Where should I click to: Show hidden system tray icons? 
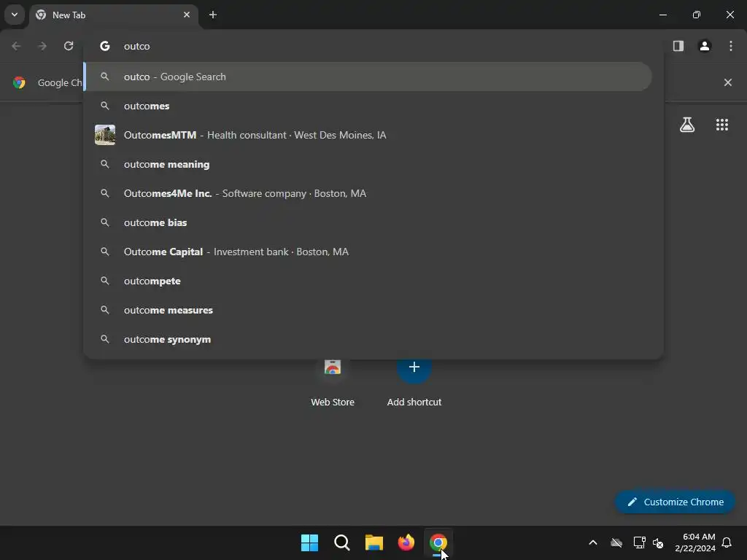[x=593, y=542]
